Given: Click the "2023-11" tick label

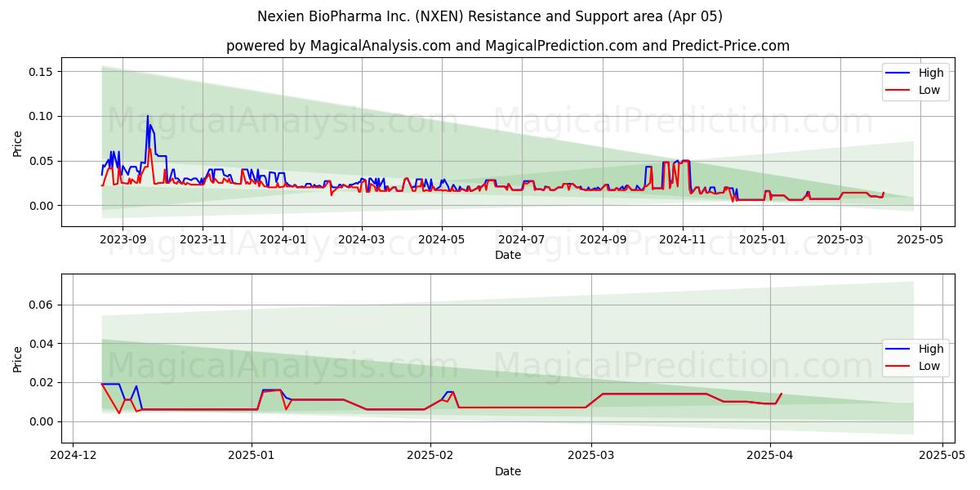Looking at the screenshot, I should (203, 240).
